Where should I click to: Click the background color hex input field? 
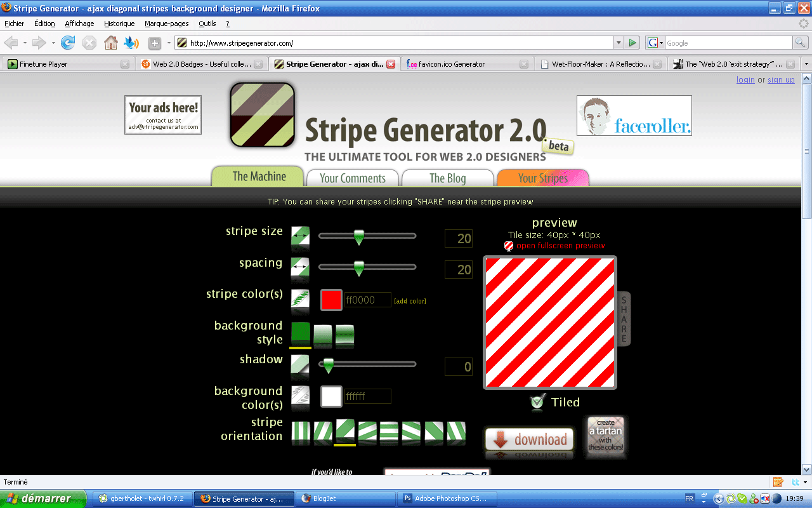tap(367, 396)
